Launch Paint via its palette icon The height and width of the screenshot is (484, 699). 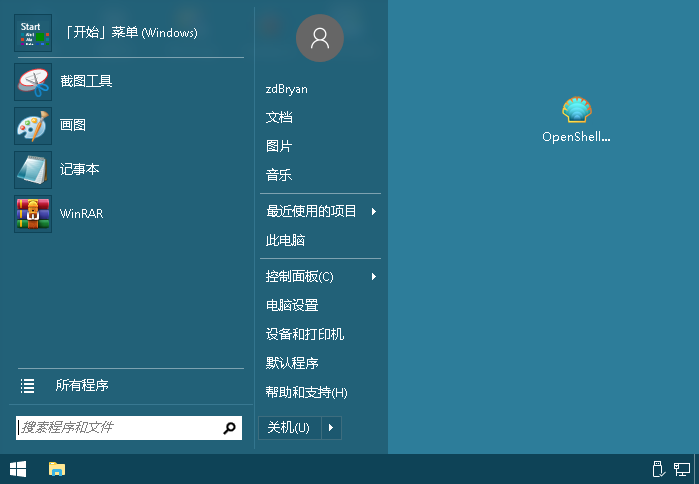pyautogui.click(x=33, y=126)
